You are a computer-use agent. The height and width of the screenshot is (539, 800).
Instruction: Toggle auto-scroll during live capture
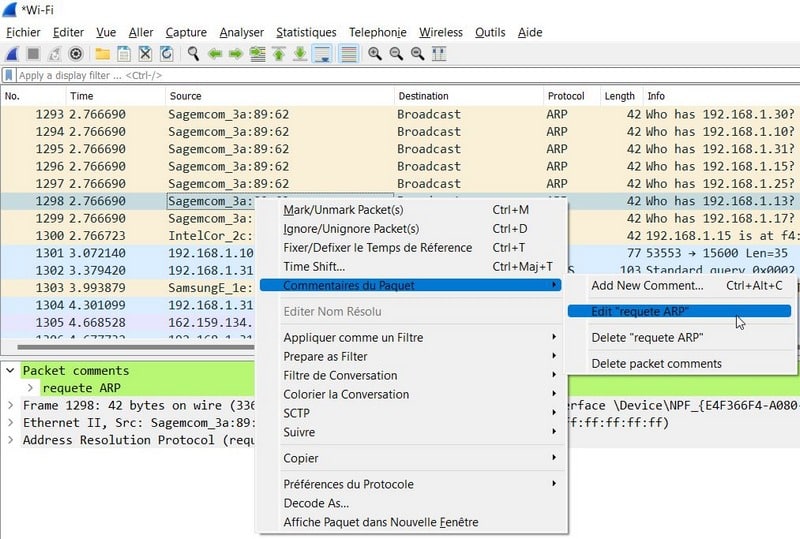(x=322, y=54)
